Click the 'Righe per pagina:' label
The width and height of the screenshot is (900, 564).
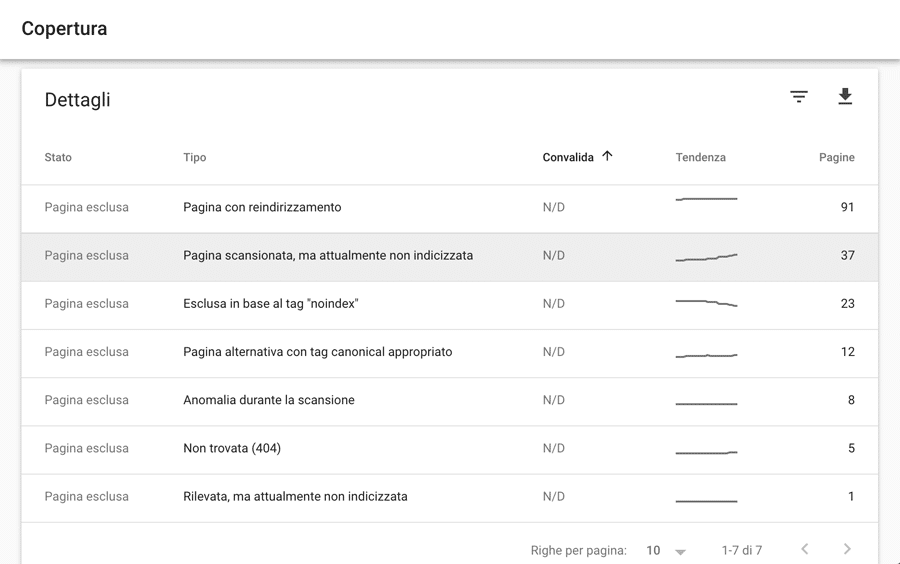(x=579, y=551)
